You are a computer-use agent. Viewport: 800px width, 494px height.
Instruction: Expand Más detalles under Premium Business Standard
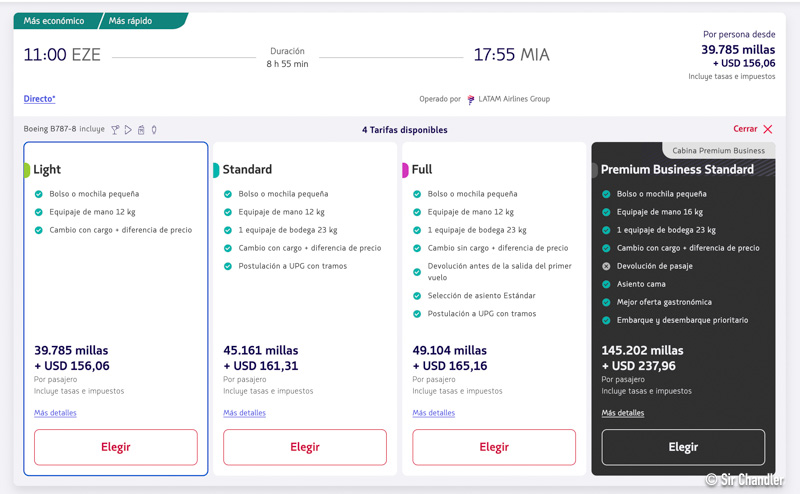[622, 413]
